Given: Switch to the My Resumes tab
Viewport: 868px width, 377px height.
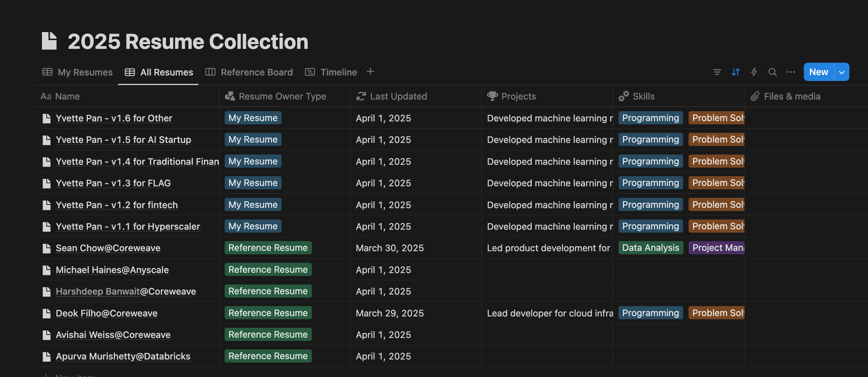Looking at the screenshot, I should [x=77, y=72].
